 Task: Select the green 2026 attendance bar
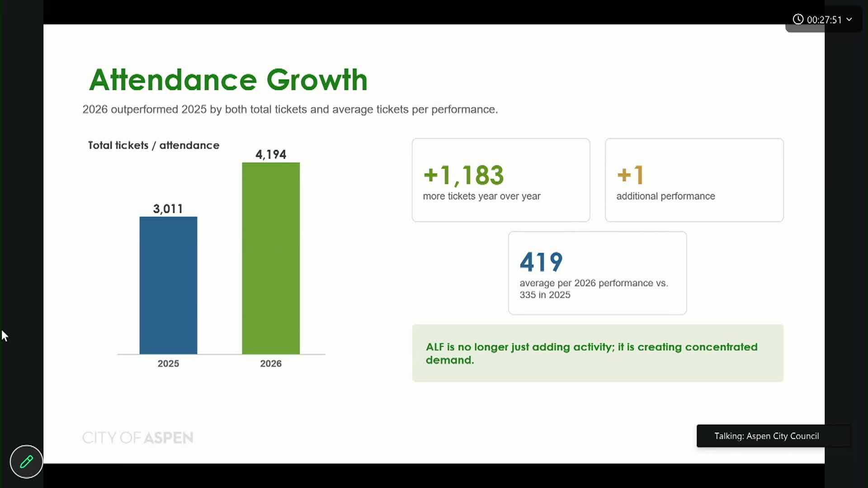[271, 258]
